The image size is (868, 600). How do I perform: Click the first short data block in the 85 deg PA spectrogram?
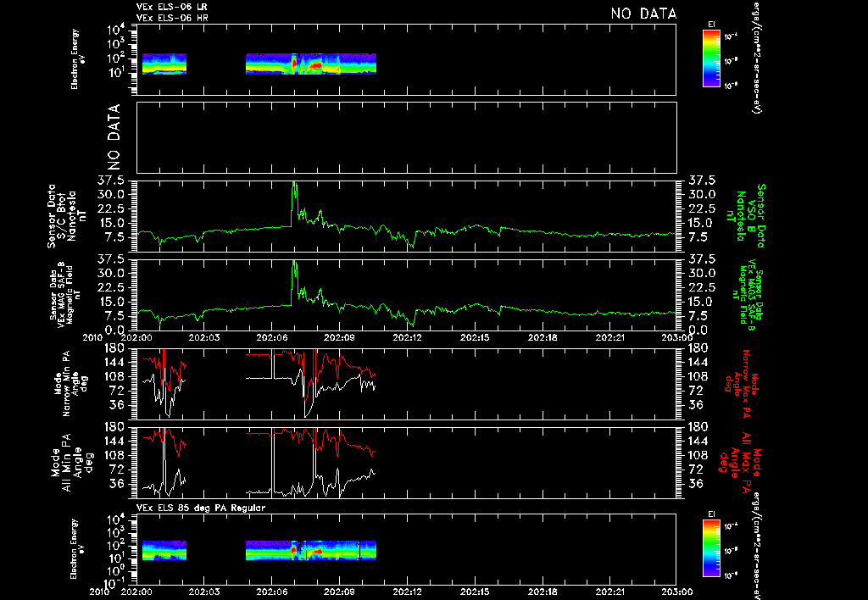pos(164,550)
